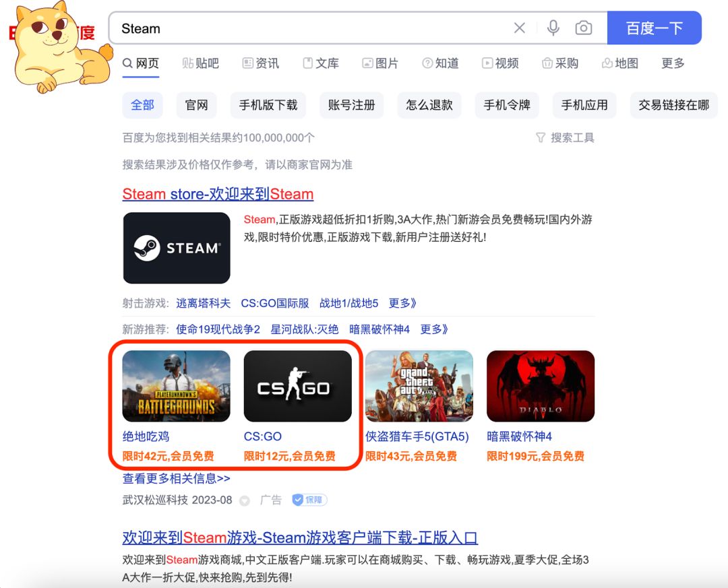Go to the 文库 tab
The image size is (728, 588).
[321, 63]
